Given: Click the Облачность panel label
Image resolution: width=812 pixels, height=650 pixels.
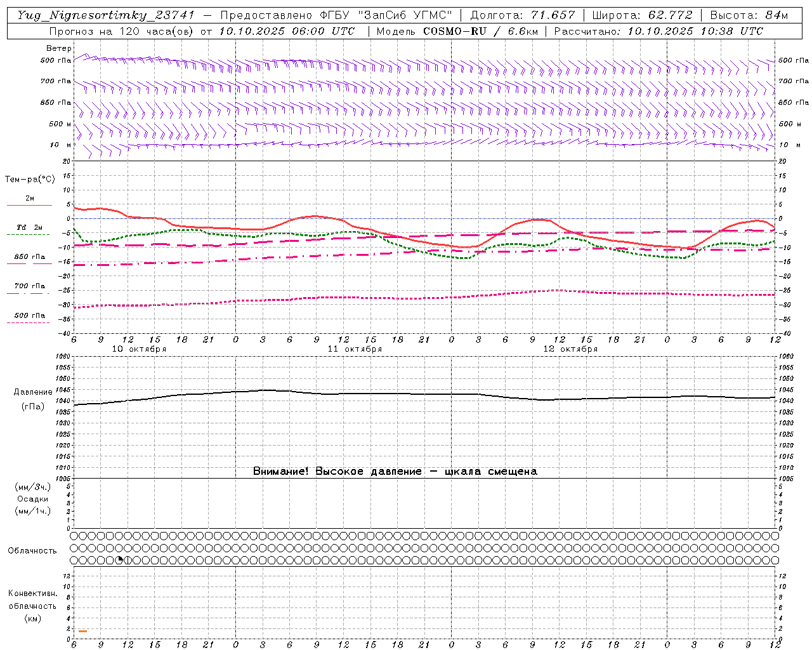Looking at the screenshot, I should [32, 551].
